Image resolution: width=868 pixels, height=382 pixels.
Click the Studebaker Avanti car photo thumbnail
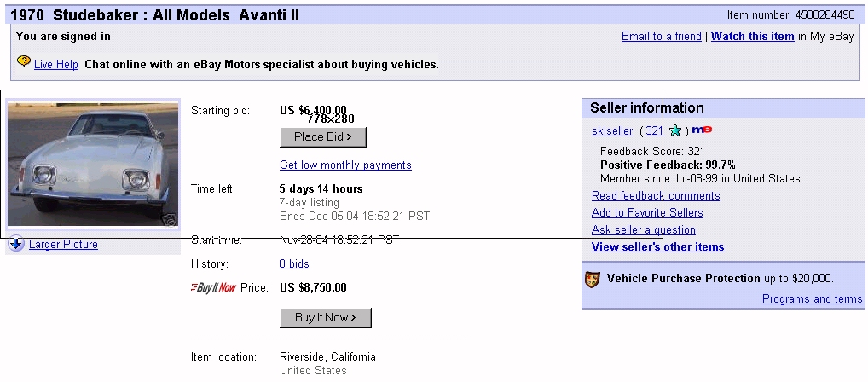[x=92, y=163]
